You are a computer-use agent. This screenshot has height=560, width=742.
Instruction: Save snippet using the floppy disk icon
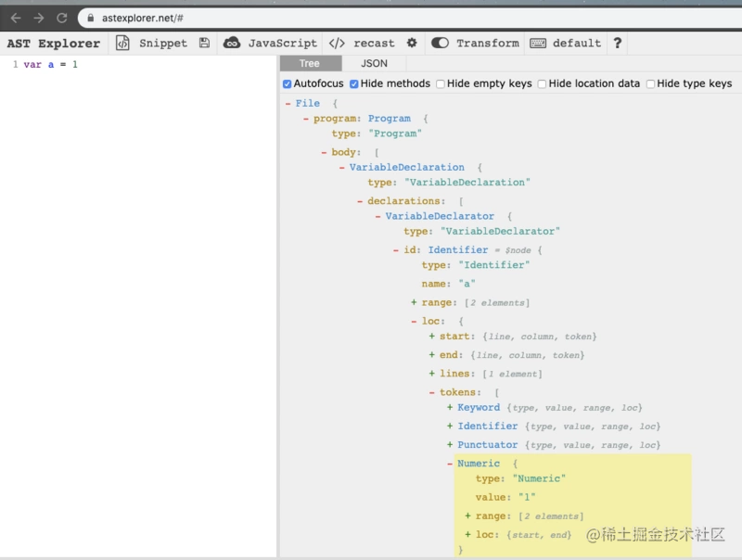tap(204, 43)
